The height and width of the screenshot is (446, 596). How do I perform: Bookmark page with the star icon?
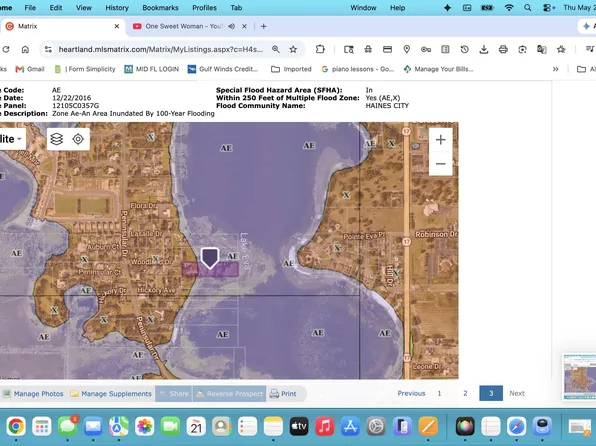[293, 49]
